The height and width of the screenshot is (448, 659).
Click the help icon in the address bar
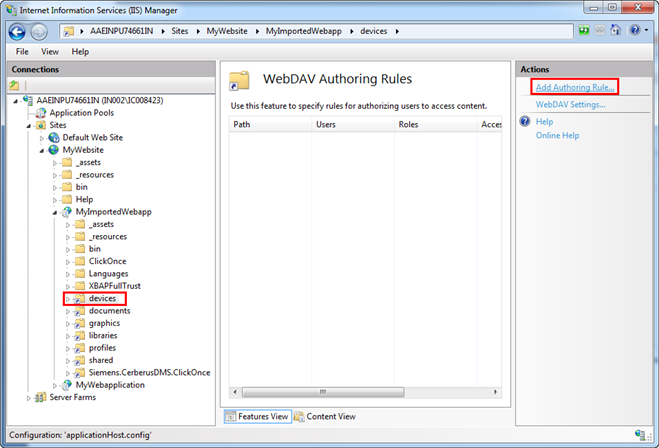tap(633, 31)
